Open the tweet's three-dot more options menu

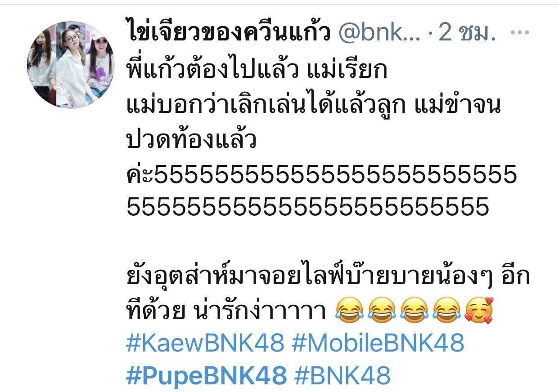[522, 34]
